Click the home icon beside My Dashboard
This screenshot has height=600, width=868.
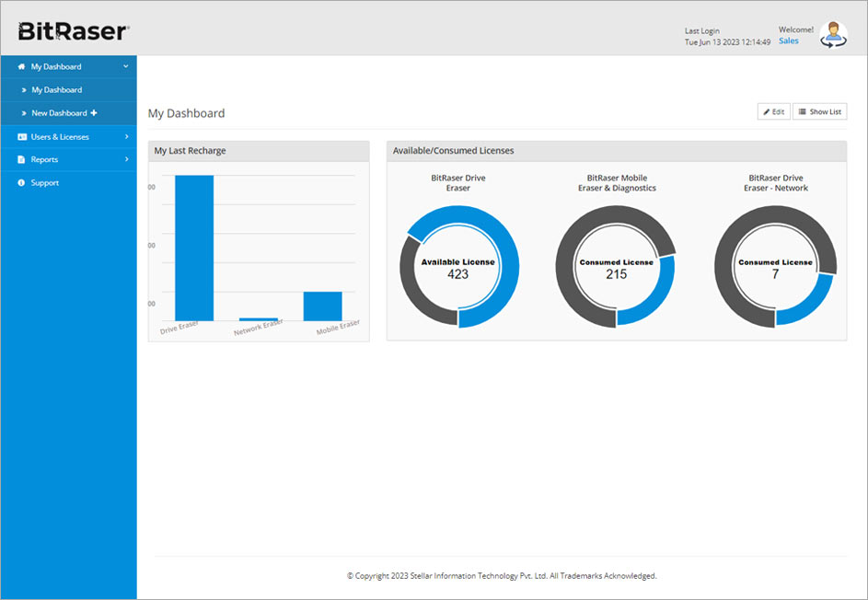pyautogui.click(x=21, y=66)
